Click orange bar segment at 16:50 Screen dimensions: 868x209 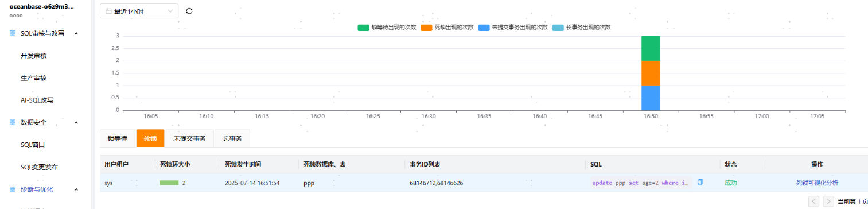651,73
